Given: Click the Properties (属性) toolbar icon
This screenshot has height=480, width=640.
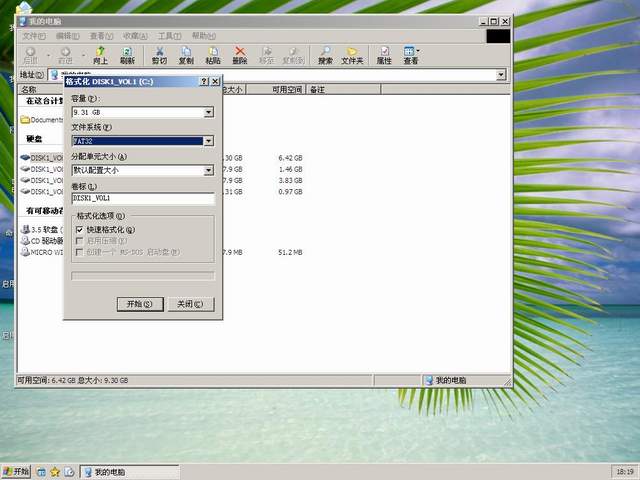Looking at the screenshot, I should [x=383, y=54].
